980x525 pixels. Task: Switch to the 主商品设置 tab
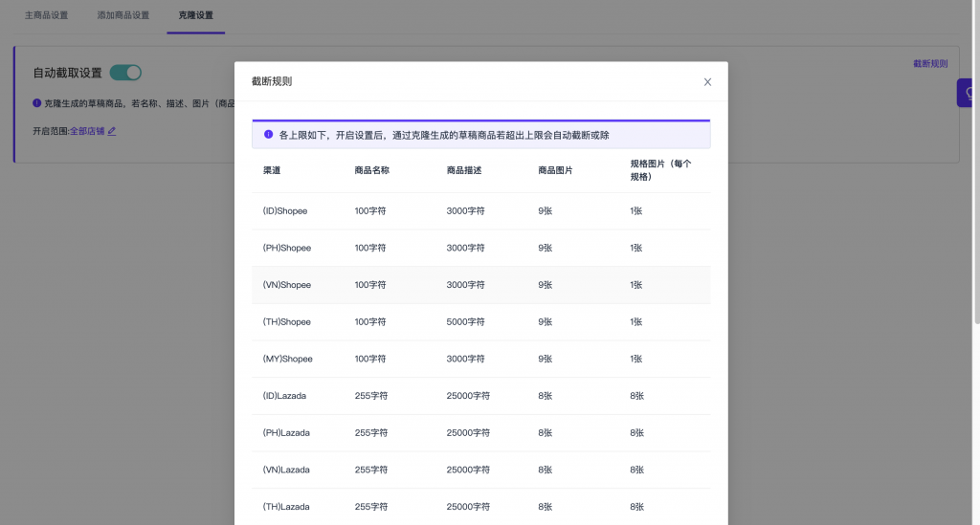[x=46, y=15]
